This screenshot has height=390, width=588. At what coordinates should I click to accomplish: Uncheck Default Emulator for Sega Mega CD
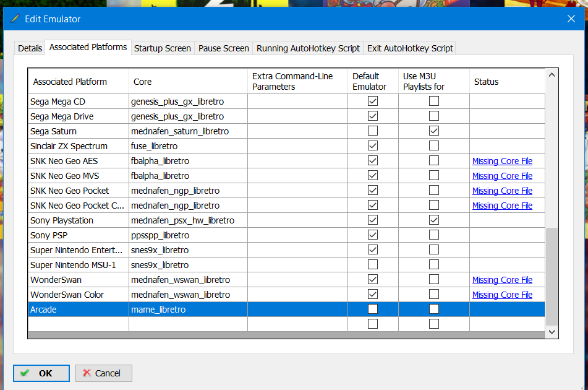click(x=373, y=101)
